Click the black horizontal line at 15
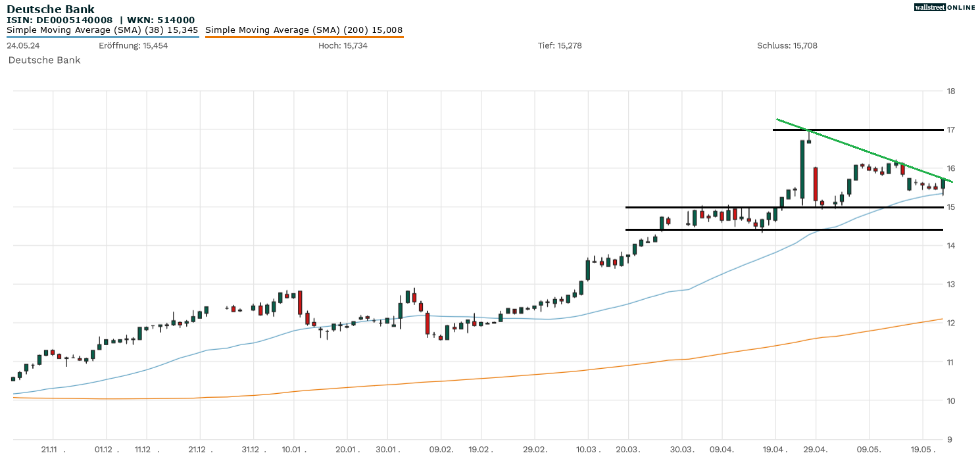This screenshot has width=980, height=453. [x=784, y=207]
